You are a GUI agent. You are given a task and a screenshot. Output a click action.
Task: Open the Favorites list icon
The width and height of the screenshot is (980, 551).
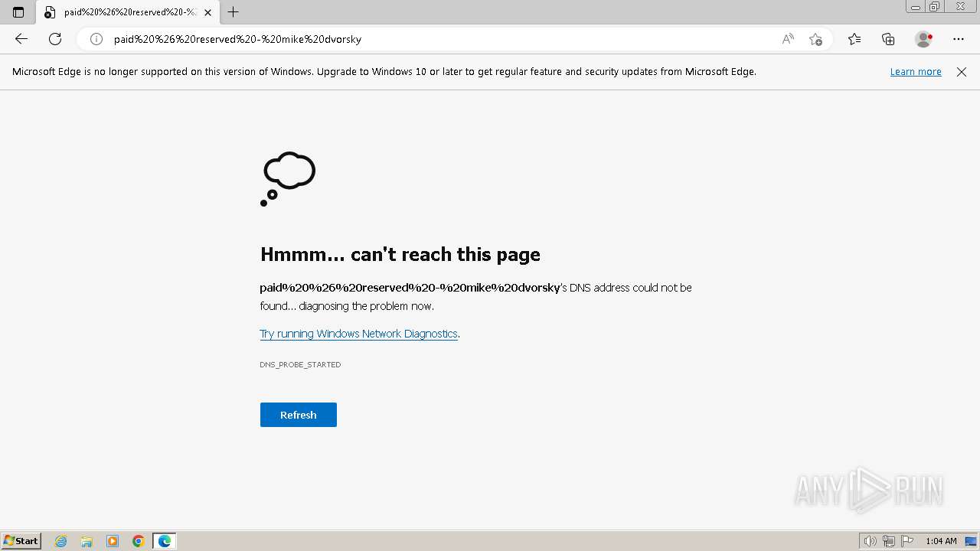click(x=854, y=39)
